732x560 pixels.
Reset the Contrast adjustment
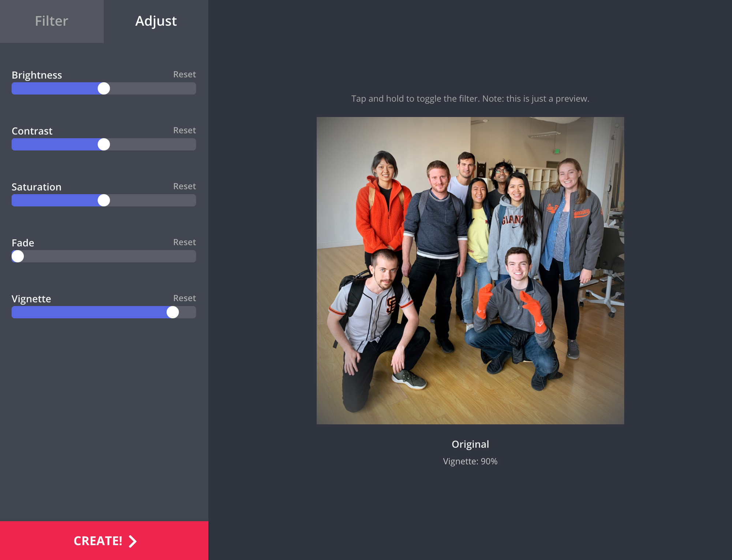pyautogui.click(x=184, y=130)
